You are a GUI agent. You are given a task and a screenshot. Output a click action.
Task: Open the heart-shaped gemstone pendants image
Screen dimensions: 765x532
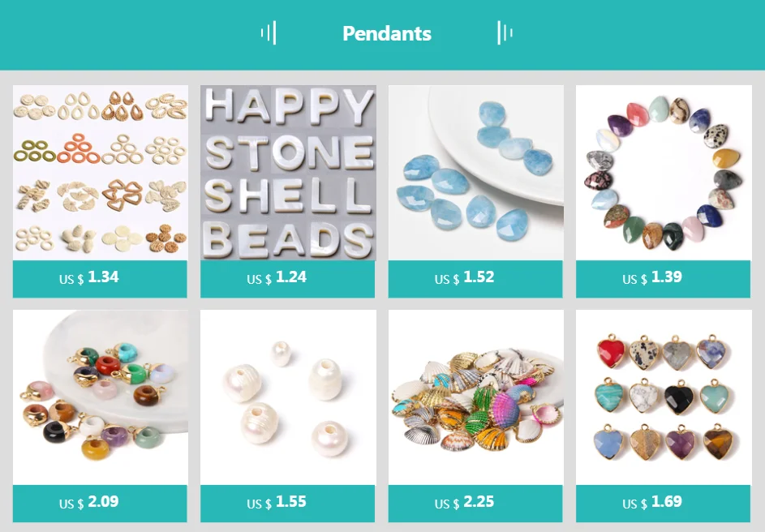(664, 397)
